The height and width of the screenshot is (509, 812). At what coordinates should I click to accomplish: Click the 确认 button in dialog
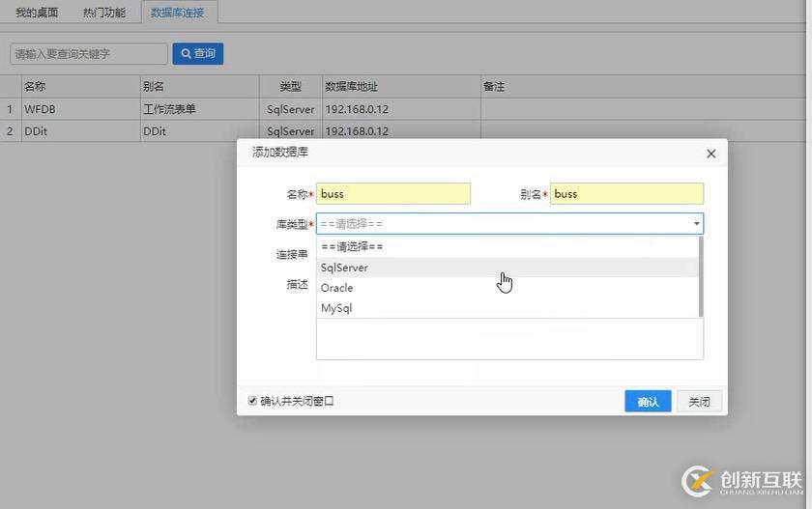tap(648, 402)
